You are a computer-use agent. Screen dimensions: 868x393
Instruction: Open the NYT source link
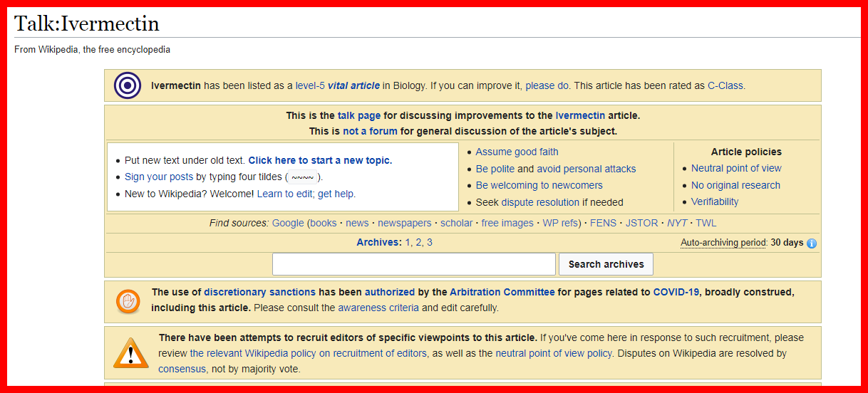click(677, 223)
